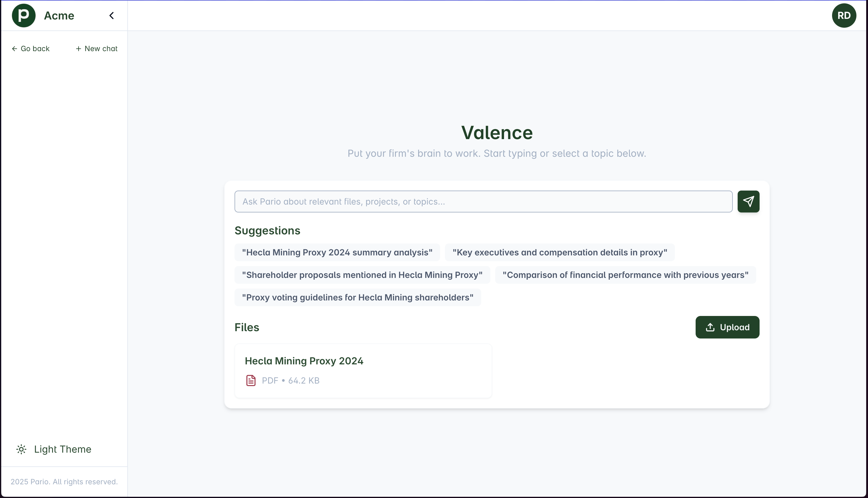Click the Upload button
Image resolution: width=868 pixels, height=498 pixels.
point(727,327)
